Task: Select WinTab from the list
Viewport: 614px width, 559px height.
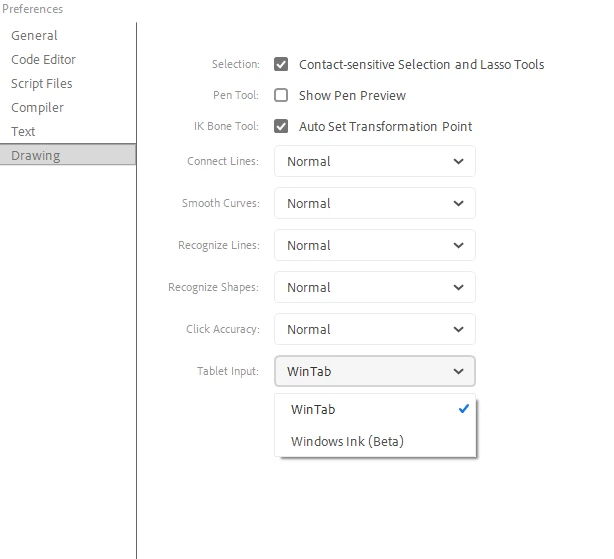Action: (x=313, y=409)
